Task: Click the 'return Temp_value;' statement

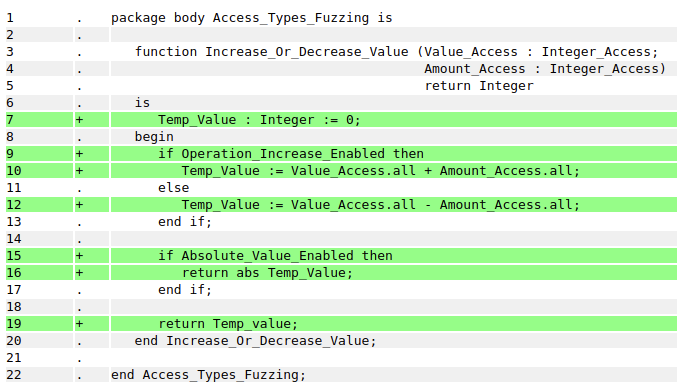Action: 228,323
